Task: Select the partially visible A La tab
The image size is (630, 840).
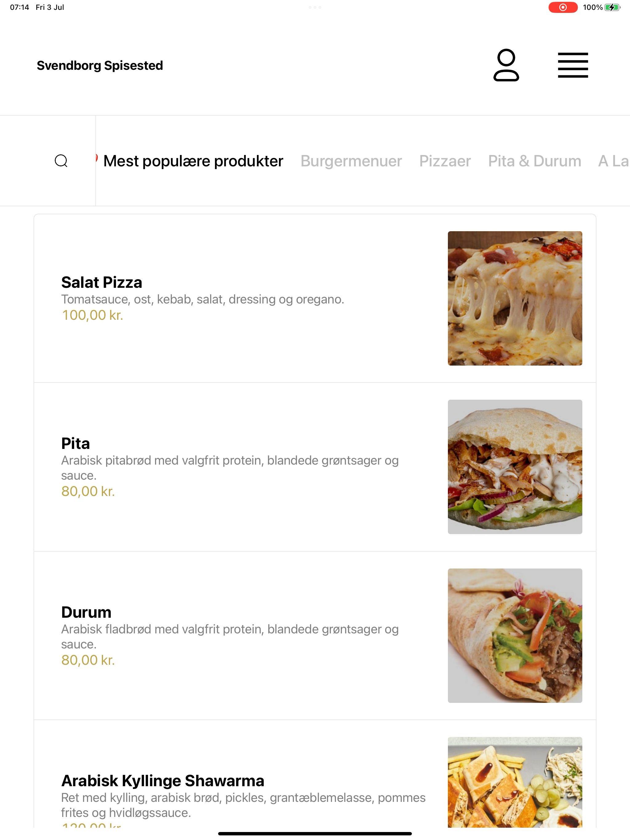Action: point(614,161)
